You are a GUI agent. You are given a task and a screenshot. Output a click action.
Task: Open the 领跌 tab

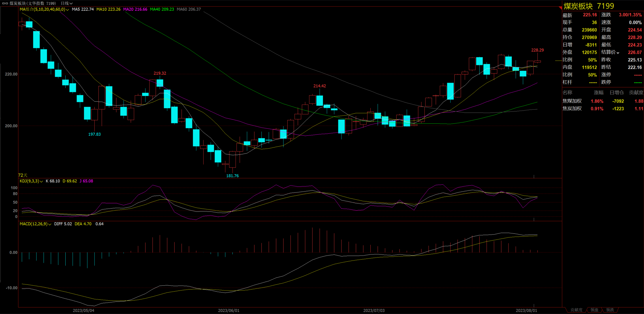[610, 310]
